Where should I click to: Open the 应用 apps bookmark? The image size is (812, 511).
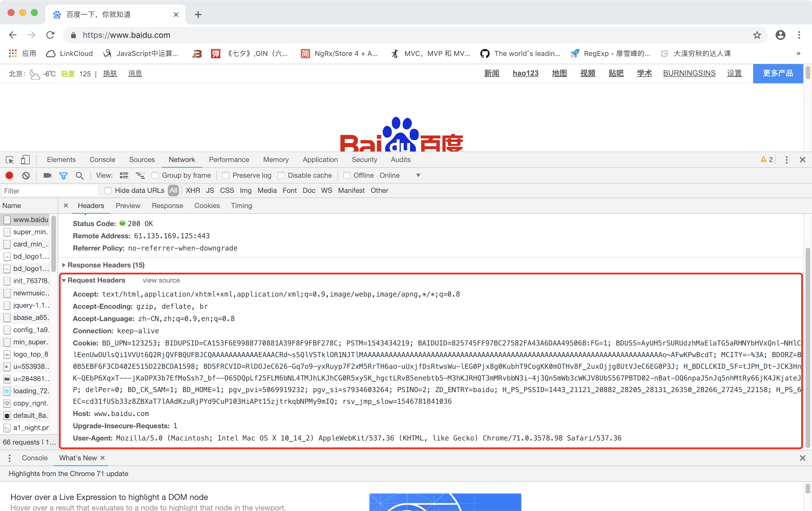[x=23, y=53]
